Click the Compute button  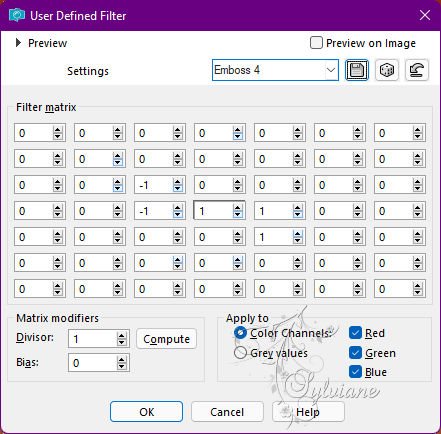pos(166,339)
